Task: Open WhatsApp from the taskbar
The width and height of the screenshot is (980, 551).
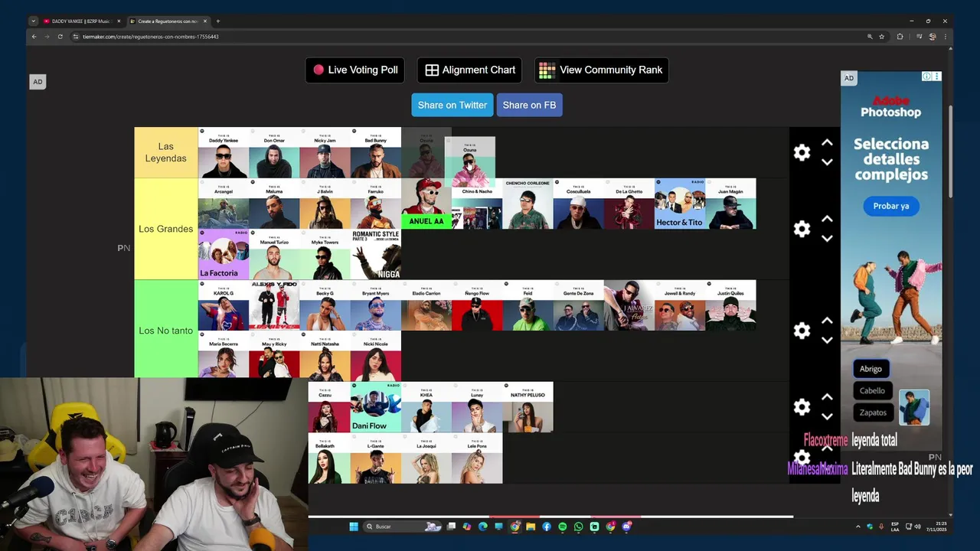Action: pos(578,527)
